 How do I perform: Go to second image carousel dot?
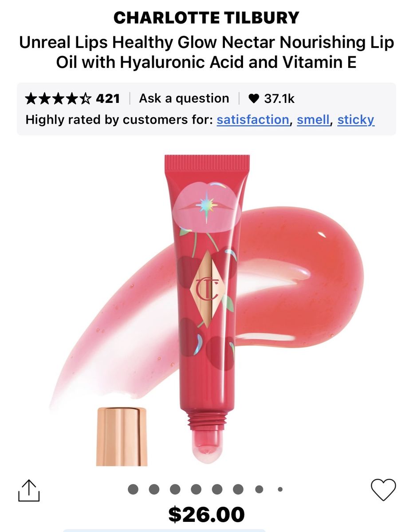(x=154, y=489)
